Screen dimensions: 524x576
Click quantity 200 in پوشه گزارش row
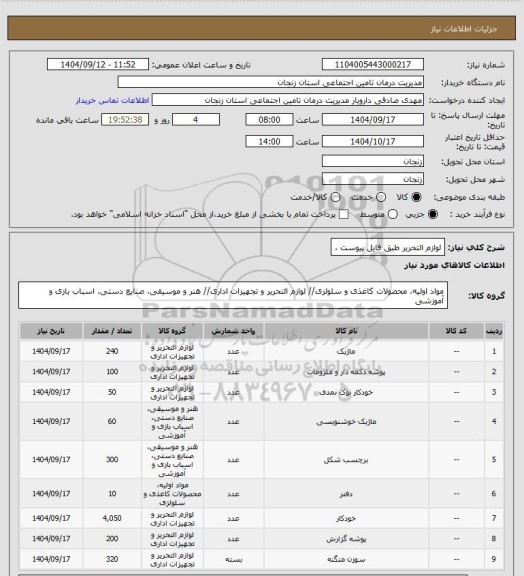(112, 539)
